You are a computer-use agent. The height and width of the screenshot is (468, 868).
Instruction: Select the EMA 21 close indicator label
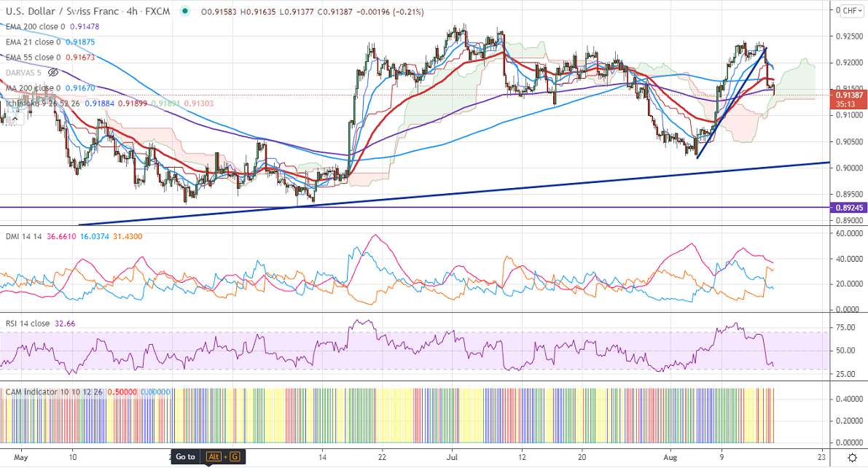(x=34, y=42)
